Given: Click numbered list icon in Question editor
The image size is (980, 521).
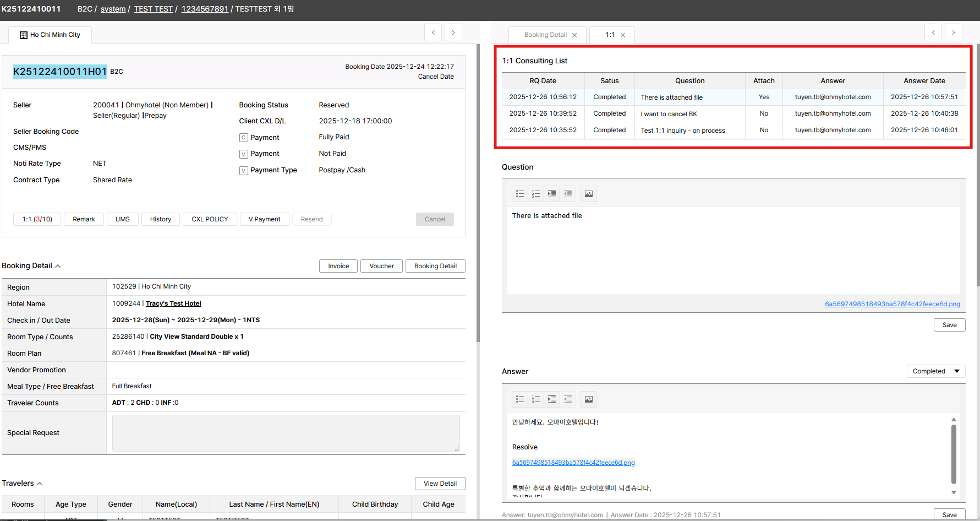Looking at the screenshot, I should tap(536, 194).
